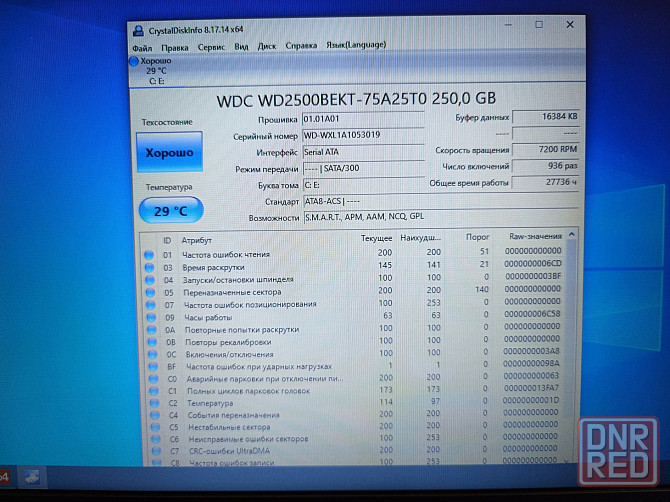Image resolution: width=670 pixels, height=502 pixels.
Task: Click the 16384 KB buffer size field
Action: (x=545, y=117)
